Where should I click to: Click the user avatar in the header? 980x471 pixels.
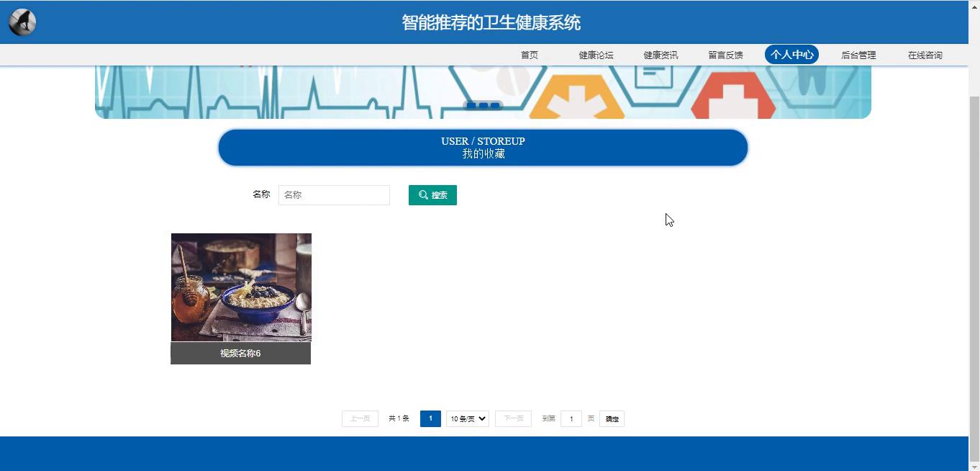(22, 22)
